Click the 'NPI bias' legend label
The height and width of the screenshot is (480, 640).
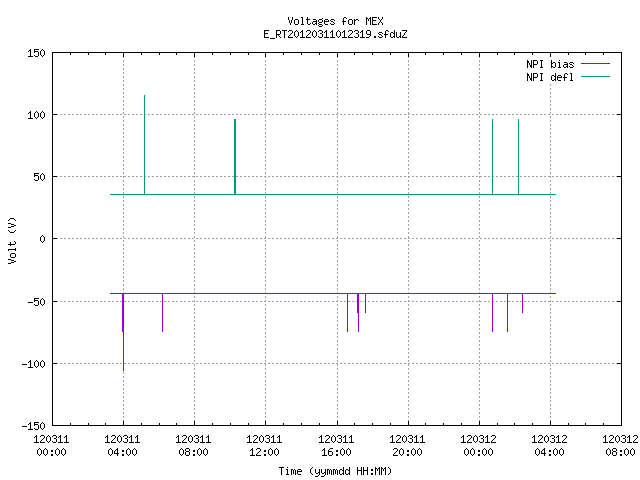point(550,64)
